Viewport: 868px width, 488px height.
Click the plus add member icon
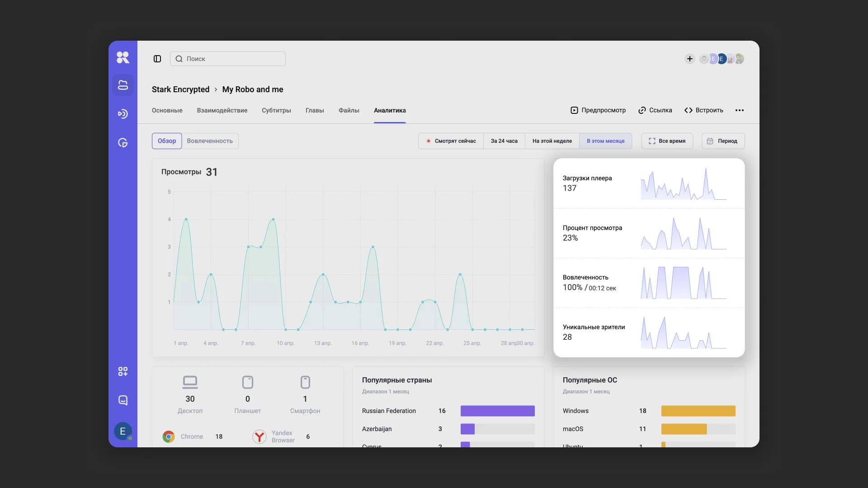(x=689, y=59)
